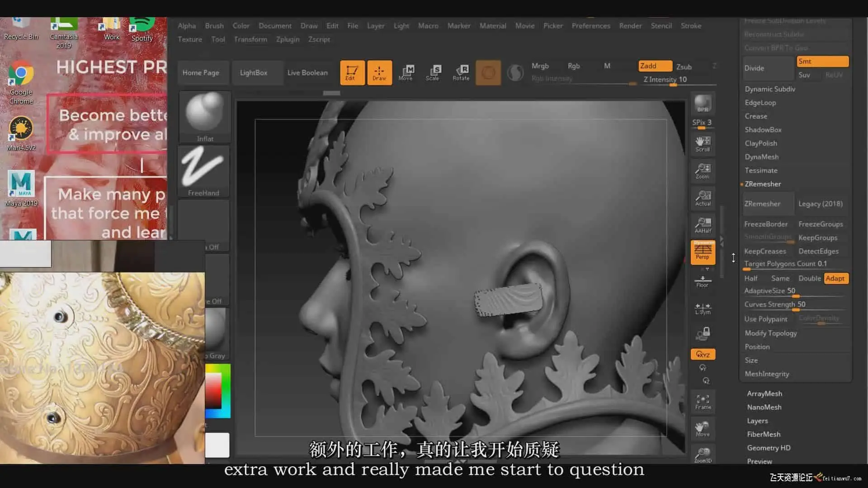Screen dimensions: 868x488
Task: Select the Rotate transform tool icon
Action: 461,72
